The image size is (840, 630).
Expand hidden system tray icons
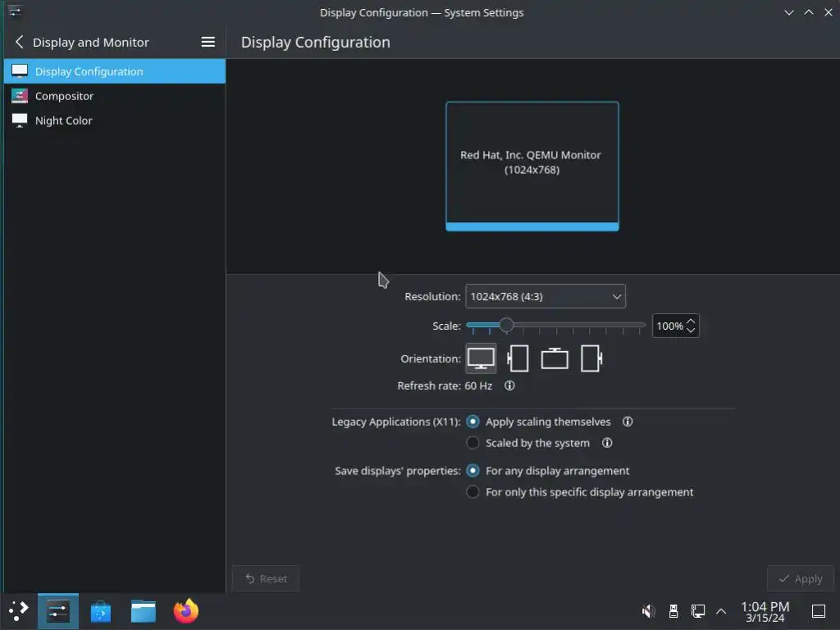(x=721, y=611)
